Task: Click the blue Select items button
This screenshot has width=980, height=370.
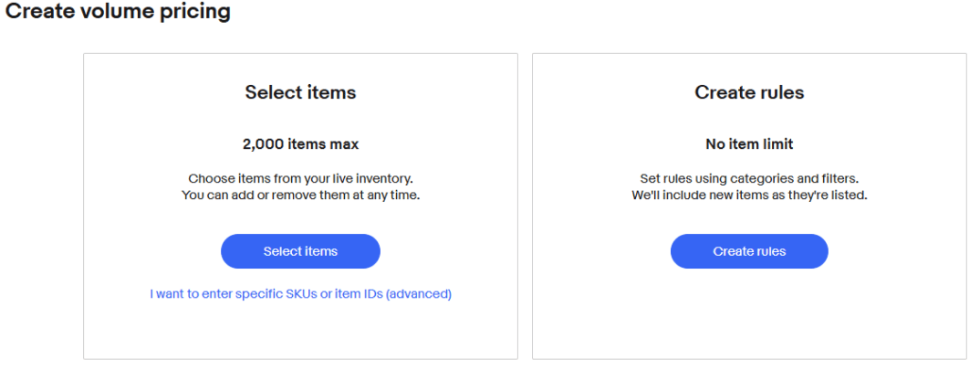Action: (300, 251)
